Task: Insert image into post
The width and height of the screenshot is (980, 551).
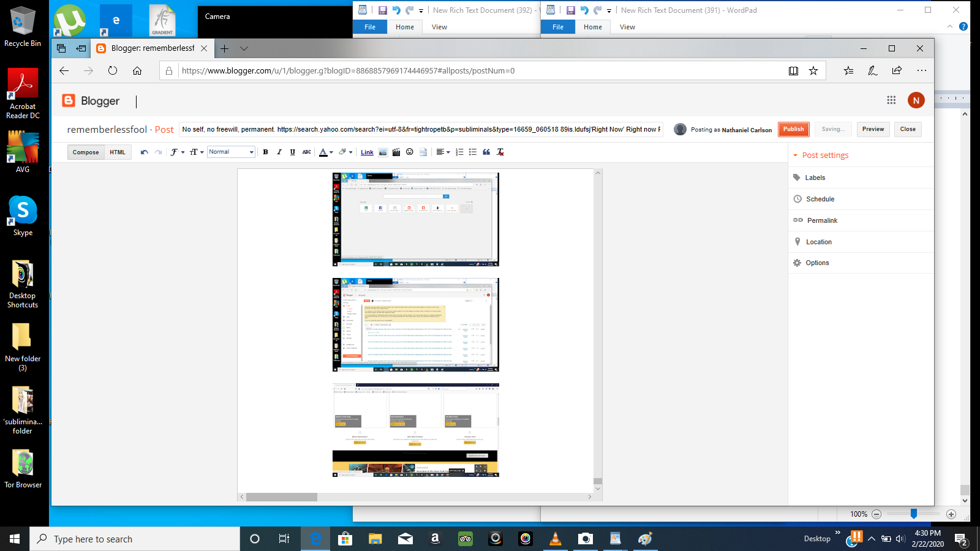Action: tap(383, 152)
